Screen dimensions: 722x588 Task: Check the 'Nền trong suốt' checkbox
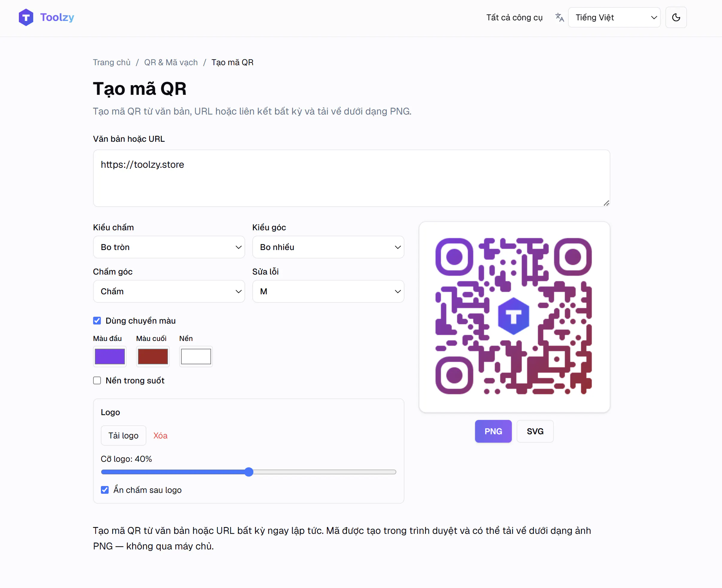click(97, 380)
